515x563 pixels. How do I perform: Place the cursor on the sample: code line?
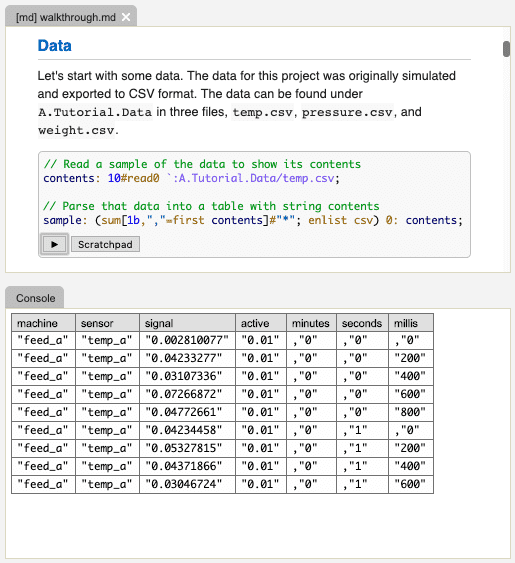click(253, 220)
